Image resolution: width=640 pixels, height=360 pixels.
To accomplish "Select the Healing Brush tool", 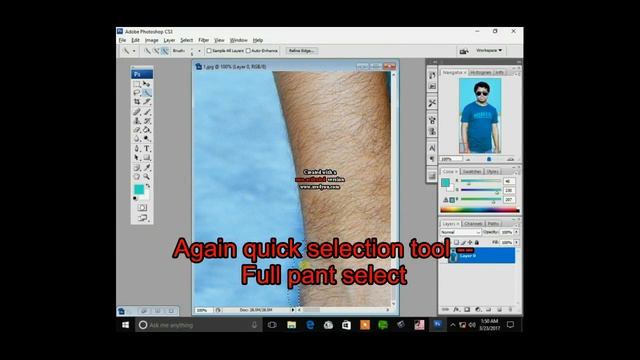I will pos(137,112).
